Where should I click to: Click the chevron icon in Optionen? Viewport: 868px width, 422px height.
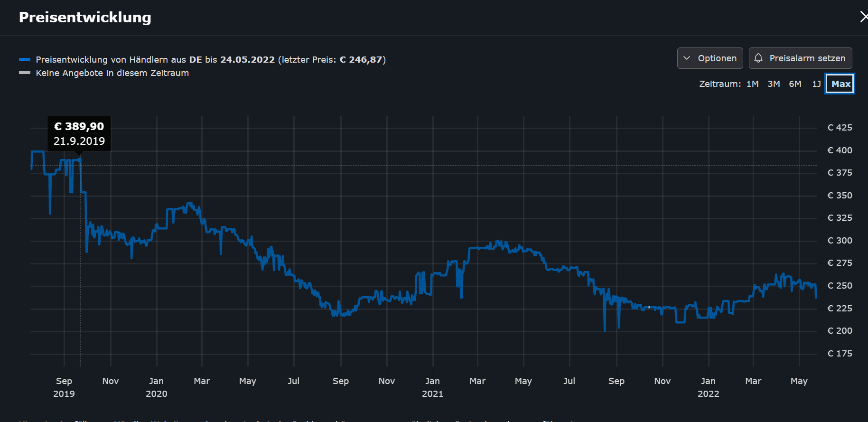687,58
